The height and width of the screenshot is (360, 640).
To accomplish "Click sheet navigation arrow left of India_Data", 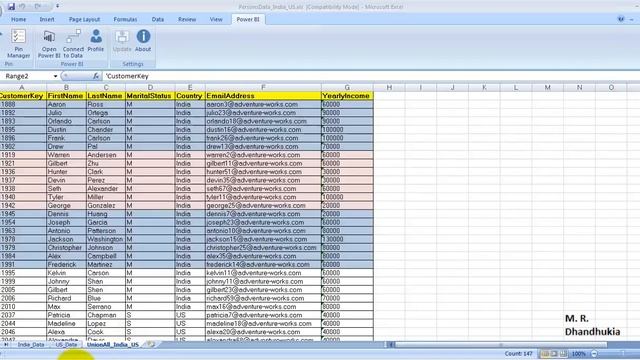I will (6, 345).
